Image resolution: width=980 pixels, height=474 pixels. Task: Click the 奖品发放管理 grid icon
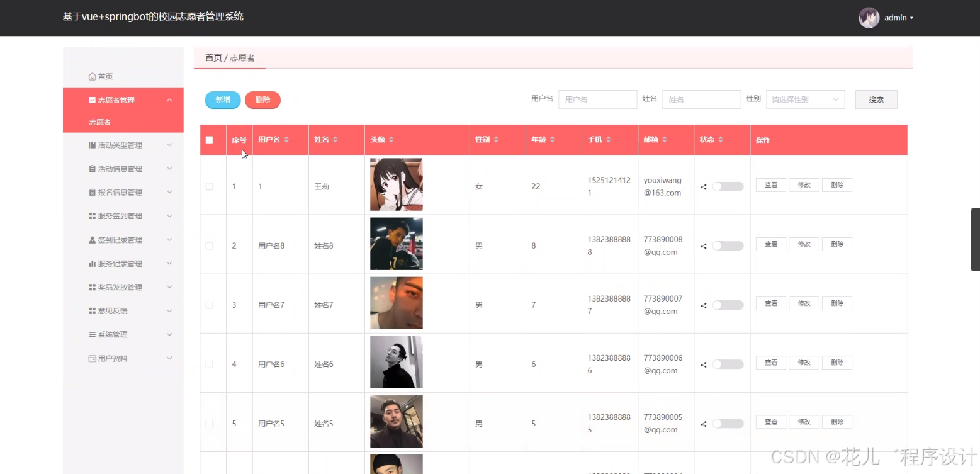click(93, 287)
